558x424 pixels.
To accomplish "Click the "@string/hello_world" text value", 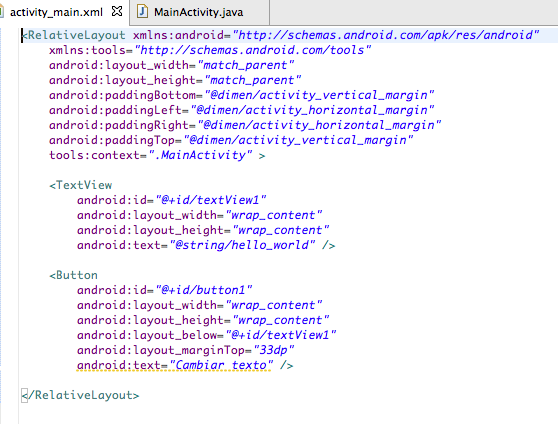I will click(242, 245).
